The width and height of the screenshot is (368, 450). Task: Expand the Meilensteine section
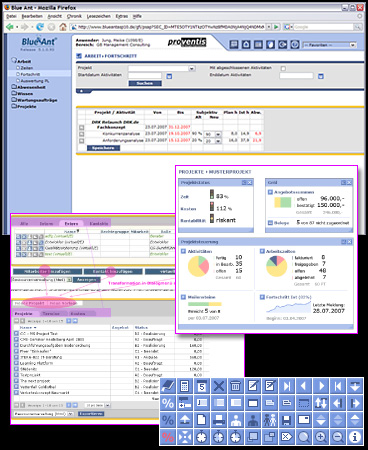click(x=183, y=297)
